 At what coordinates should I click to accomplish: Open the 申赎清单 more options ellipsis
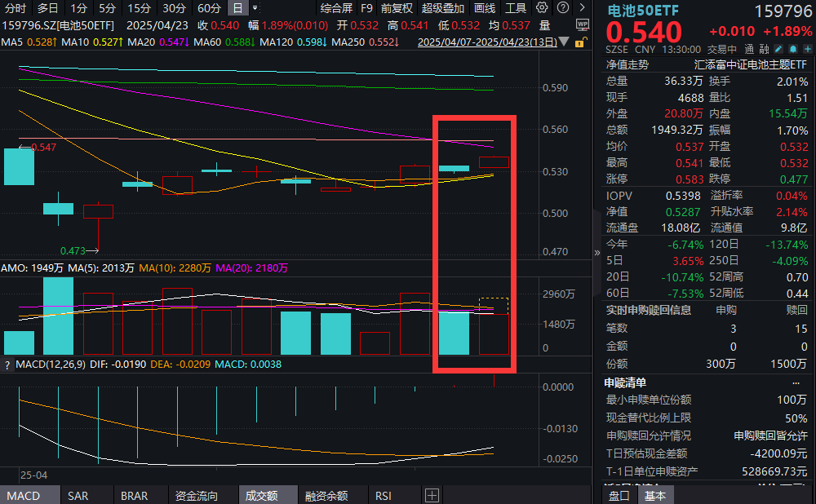pos(796,382)
